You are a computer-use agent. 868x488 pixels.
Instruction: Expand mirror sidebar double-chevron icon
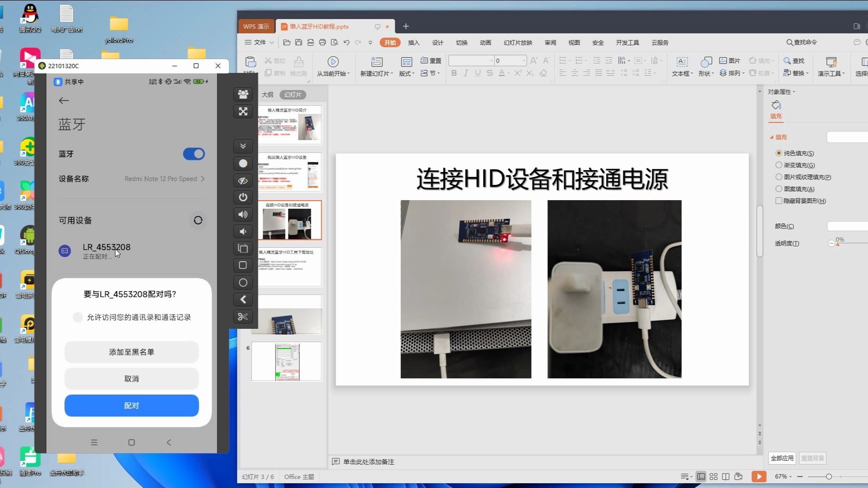point(243,146)
